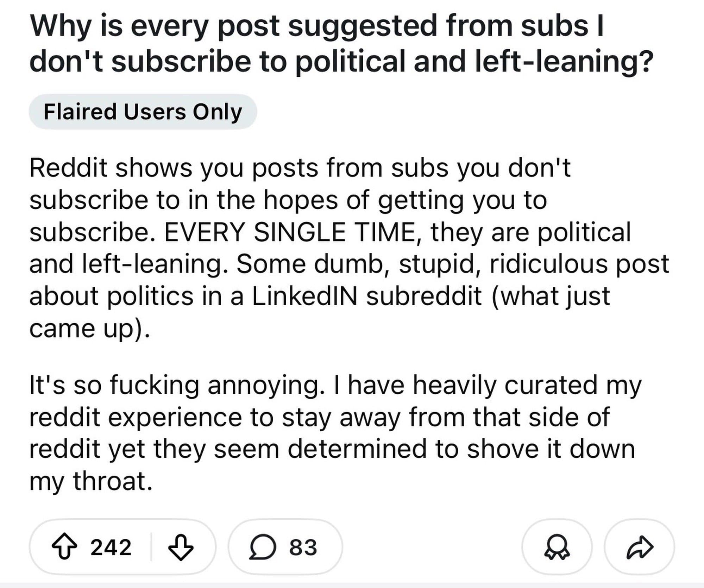Click the 83 comment count
Viewport: 704px width, 588px height.
pyautogui.click(x=303, y=547)
